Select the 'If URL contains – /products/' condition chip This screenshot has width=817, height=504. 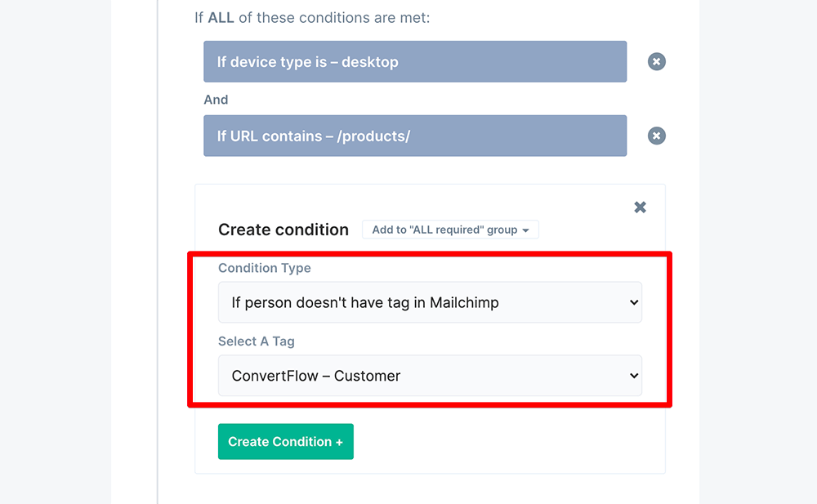pyautogui.click(x=414, y=136)
